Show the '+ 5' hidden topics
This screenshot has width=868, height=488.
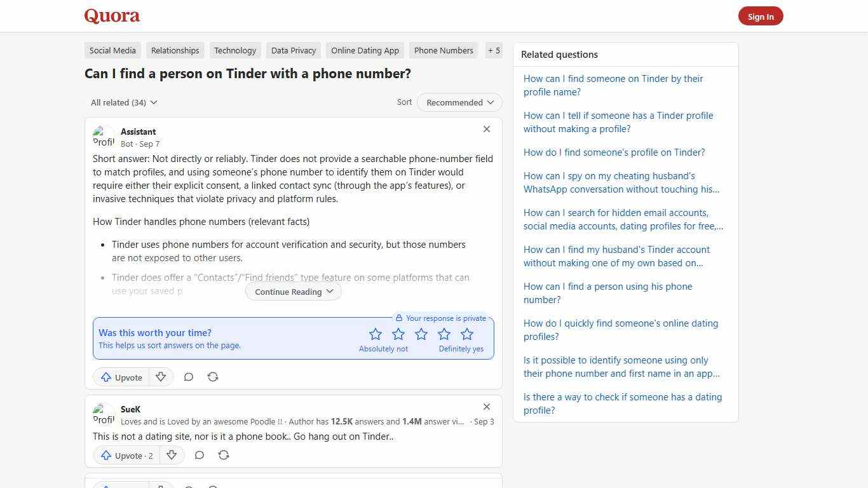point(494,50)
